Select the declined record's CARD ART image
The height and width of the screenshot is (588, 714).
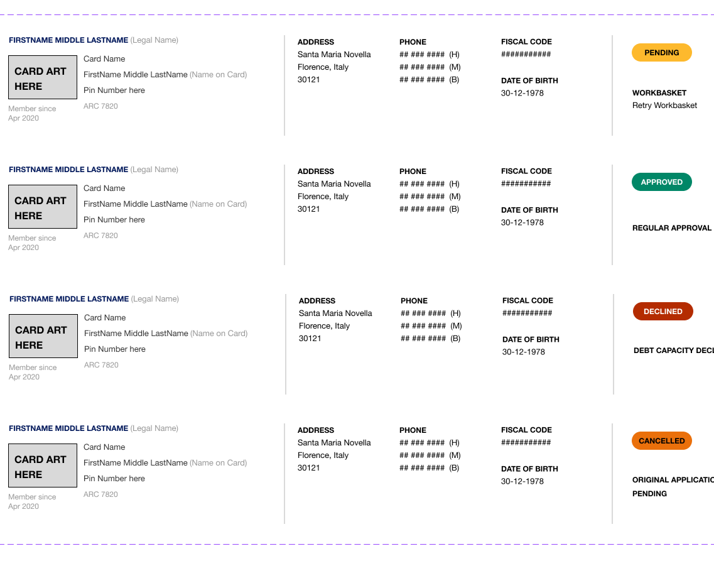click(42, 335)
